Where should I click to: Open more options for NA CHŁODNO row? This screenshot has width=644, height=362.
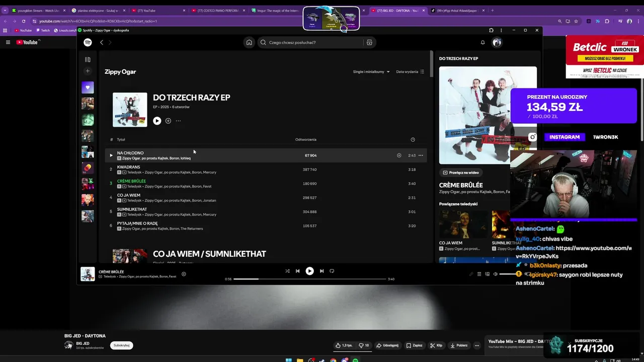[421, 155]
